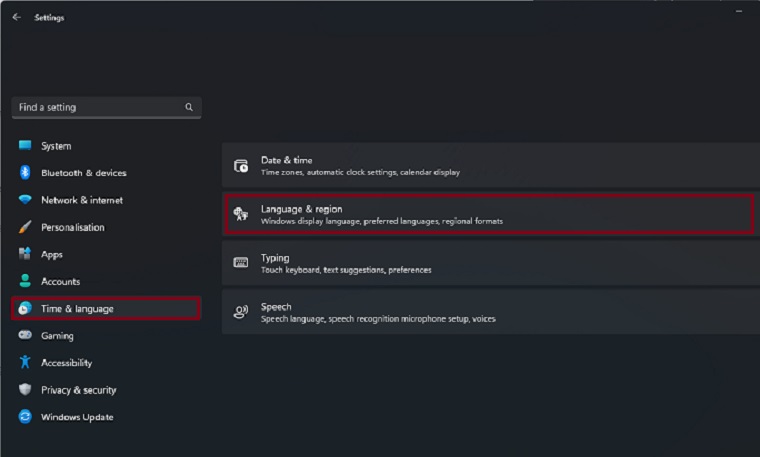Click the search magnifier icon
The width and height of the screenshot is (760, 457).
click(x=189, y=107)
